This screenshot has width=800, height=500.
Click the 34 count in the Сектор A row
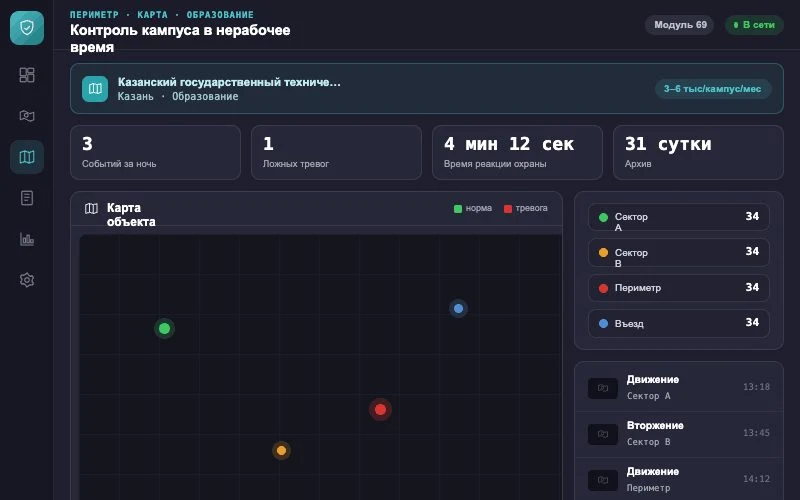[x=752, y=216]
